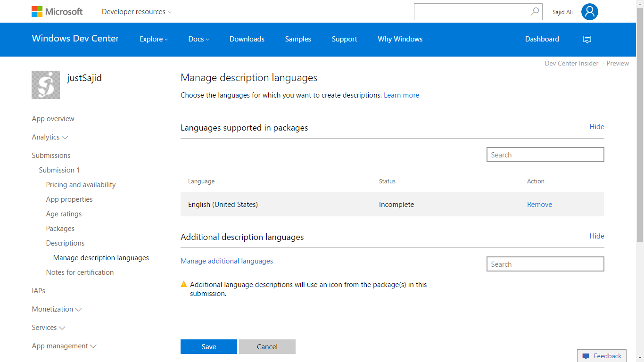Click the Language column header

(x=201, y=181)
